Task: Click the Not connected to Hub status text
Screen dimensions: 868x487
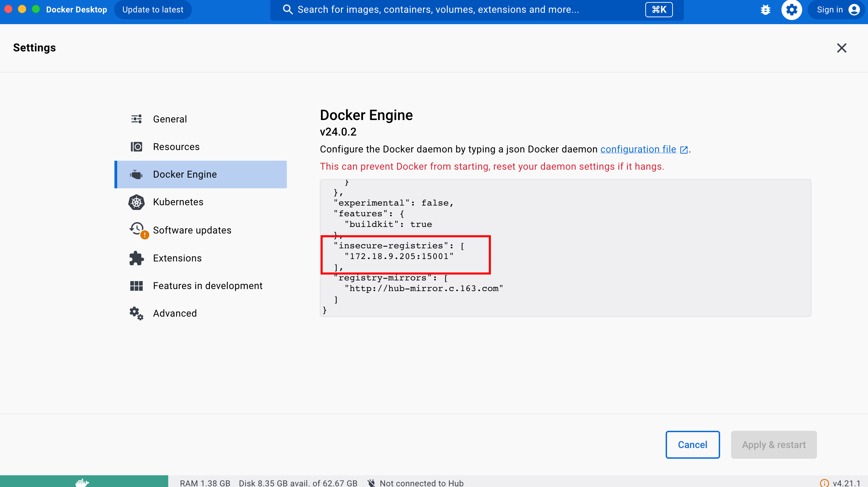Action: click(x=422, y=483)
